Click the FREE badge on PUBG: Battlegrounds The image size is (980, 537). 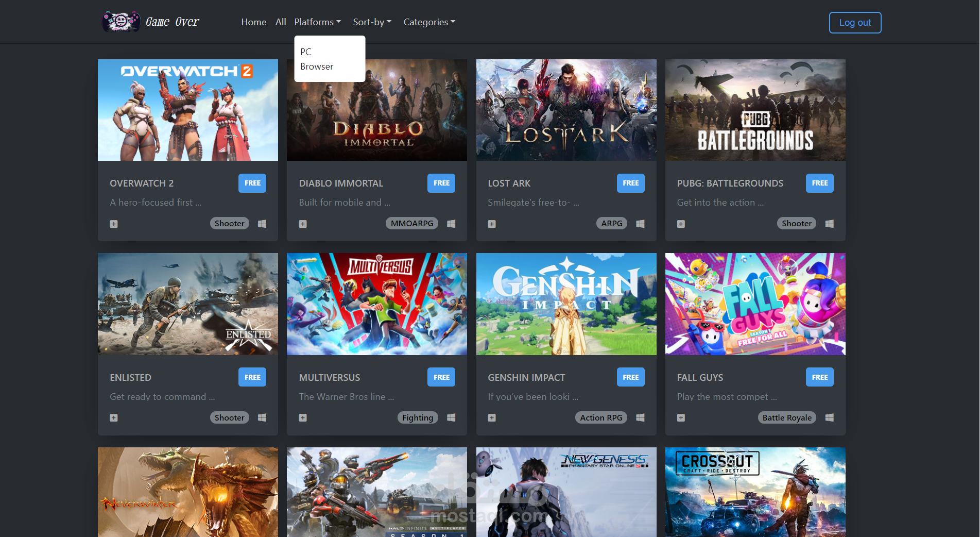[820, 183]
